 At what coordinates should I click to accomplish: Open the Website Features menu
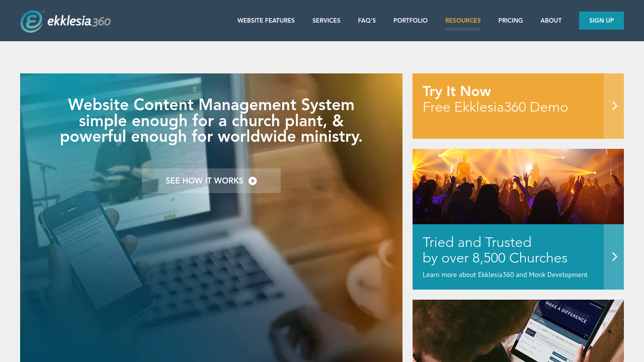click(x=266, y=21)
